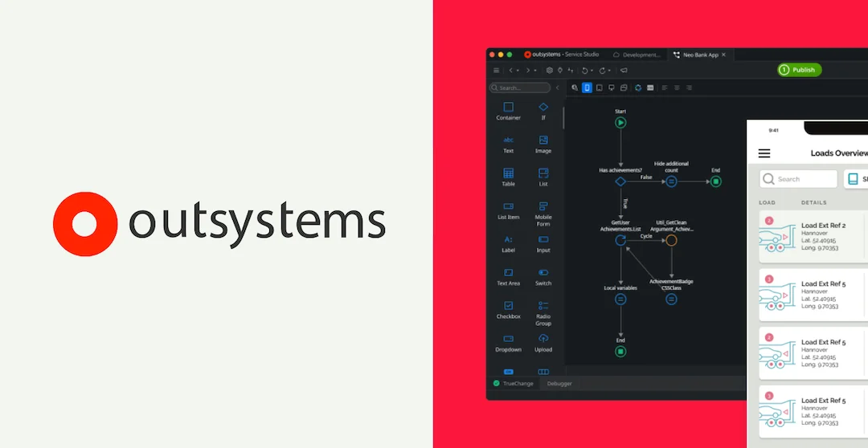Open the hamburger menu in phone preview

click(x=764, y=154)
